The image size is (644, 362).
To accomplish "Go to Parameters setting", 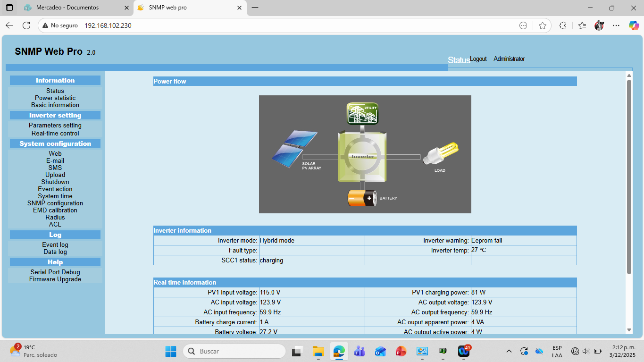I will coord(55,125).
